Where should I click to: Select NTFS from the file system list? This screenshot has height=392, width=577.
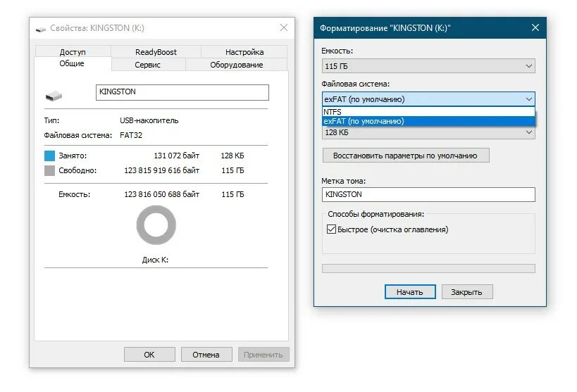click(428, 112)
